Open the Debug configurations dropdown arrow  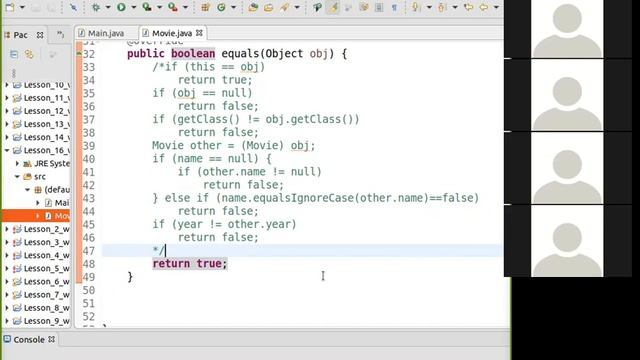[x=108, y=7]
